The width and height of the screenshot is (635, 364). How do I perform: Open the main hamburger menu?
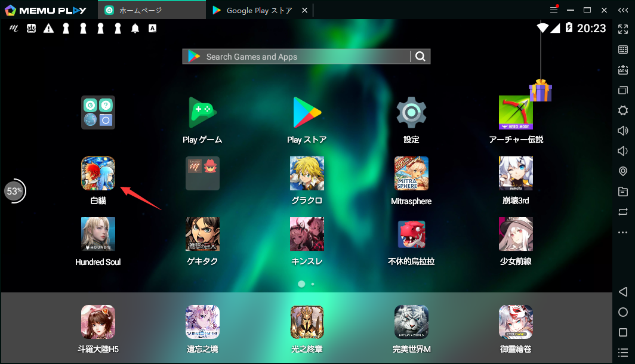[554, 10]
